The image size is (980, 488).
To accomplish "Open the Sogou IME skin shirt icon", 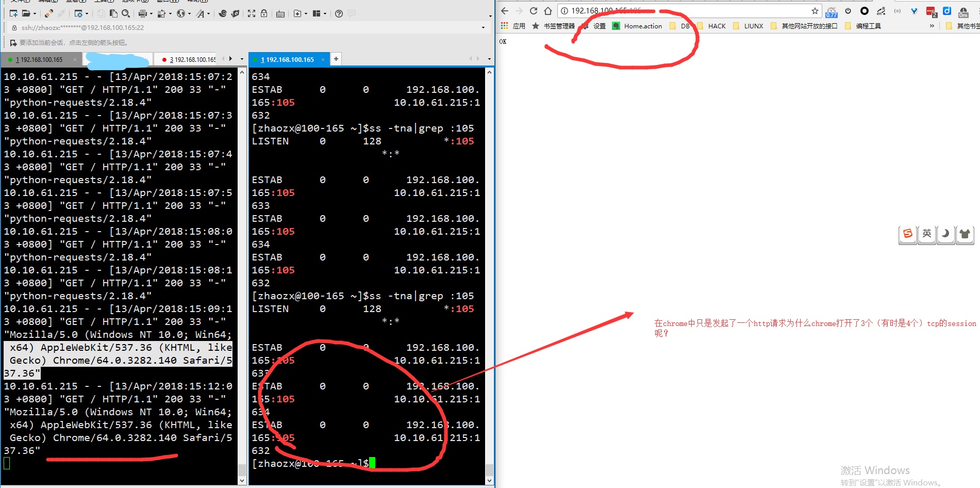I will click(x=965, y=234).
